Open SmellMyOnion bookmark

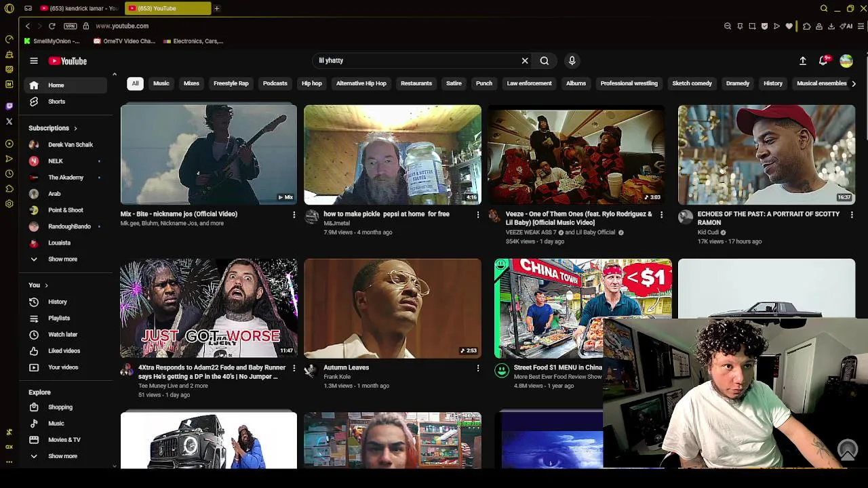tap(52, 41)
